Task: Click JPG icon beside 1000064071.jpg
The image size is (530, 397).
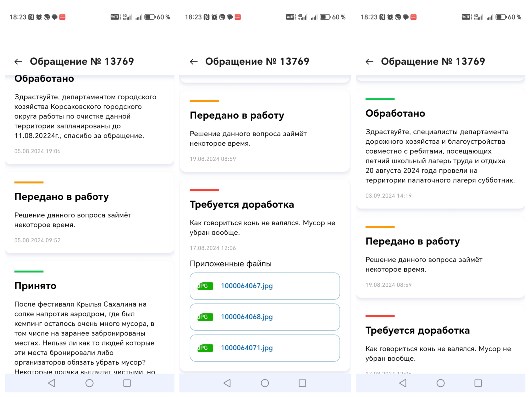Action: [x=205, y=348]
